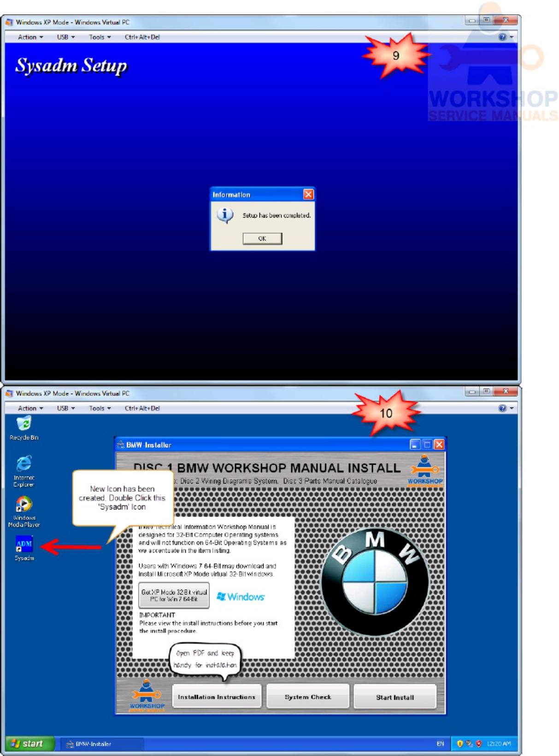Restore the lower Windows XP Mode window
This screenshot has width=559, height=756.
(486, 391)
